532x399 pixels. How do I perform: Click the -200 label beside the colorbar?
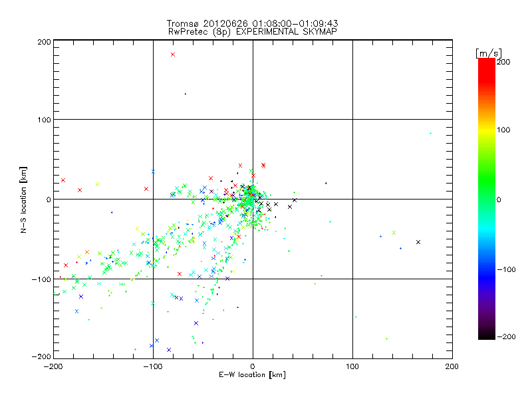coord(506,336)
